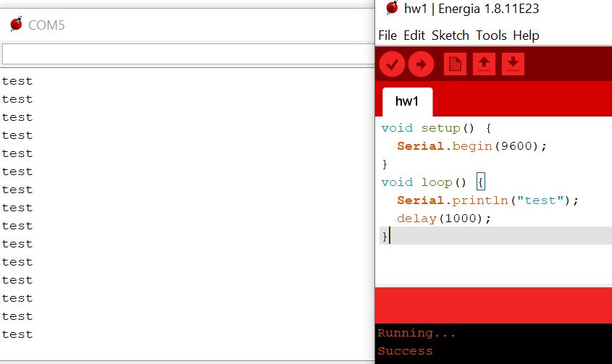Click the 'Running...' console message
612x364 pixels.
point(416,333)
